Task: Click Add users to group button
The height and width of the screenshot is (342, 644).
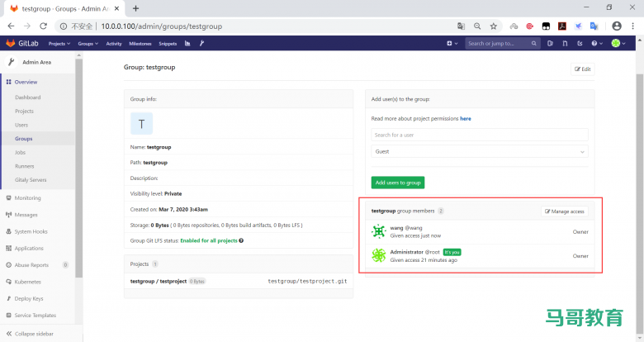Action: tap(398, 183)
